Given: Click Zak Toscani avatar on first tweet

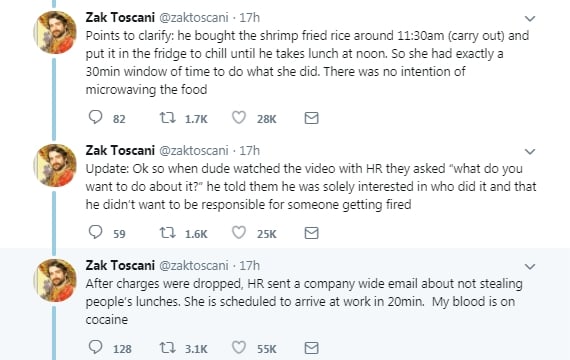Looking at the screenshot, I should [x=55, y=32].
